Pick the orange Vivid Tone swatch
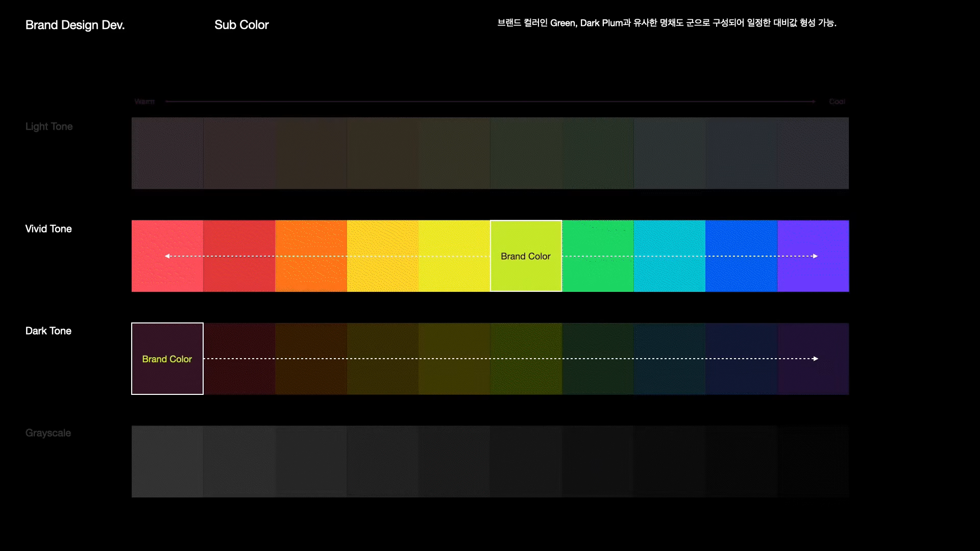 click(311, 256)
